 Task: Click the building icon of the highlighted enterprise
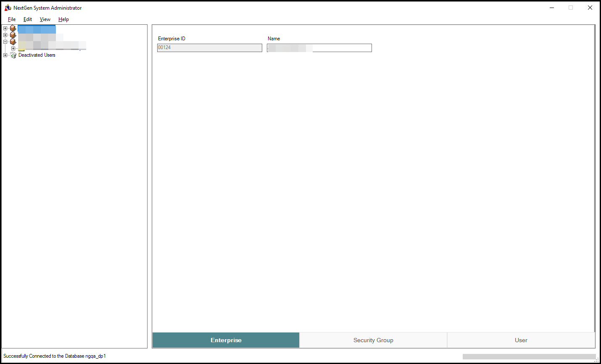coord(13,29)
